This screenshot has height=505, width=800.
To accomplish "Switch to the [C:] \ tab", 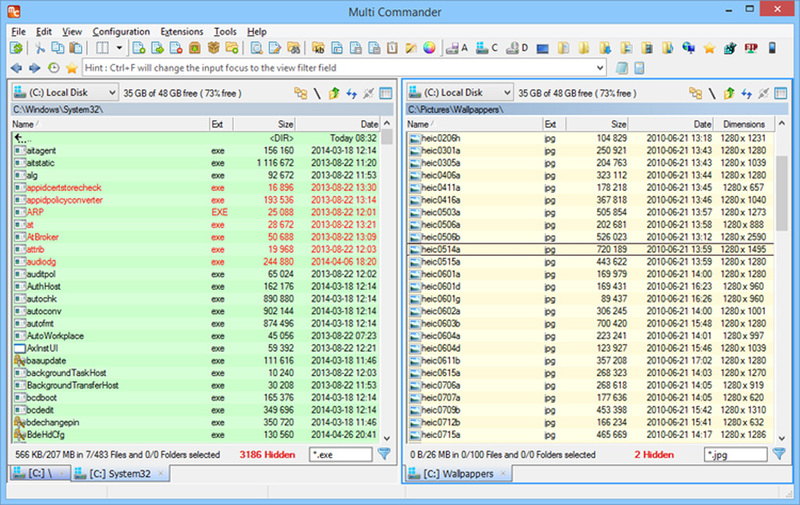I will tap(40, 473).
